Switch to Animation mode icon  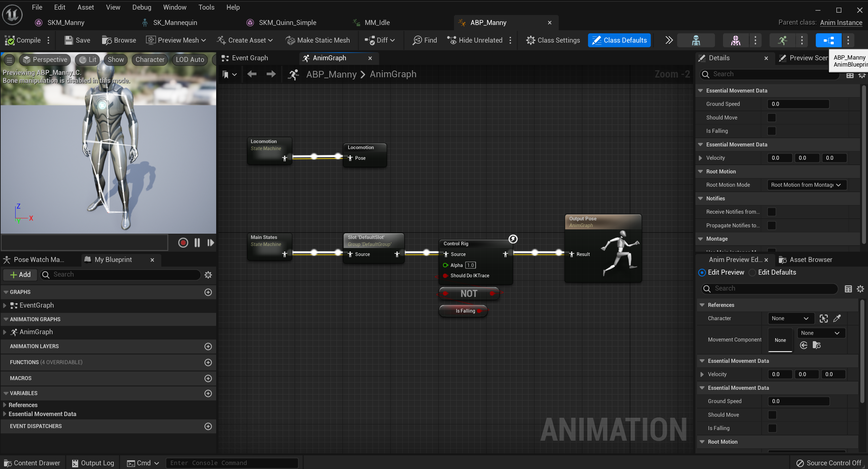click(x=782, y=40)
